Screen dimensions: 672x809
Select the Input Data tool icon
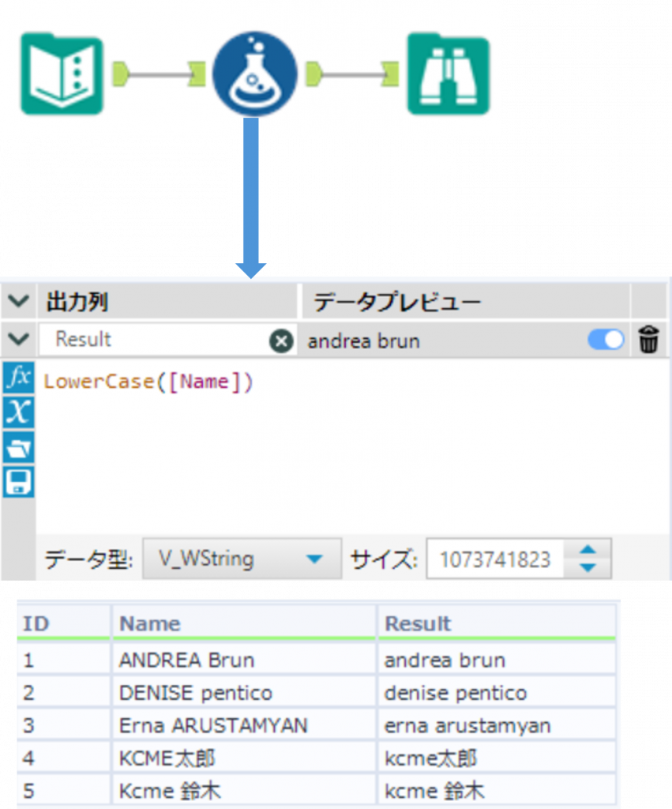[62, 74]
